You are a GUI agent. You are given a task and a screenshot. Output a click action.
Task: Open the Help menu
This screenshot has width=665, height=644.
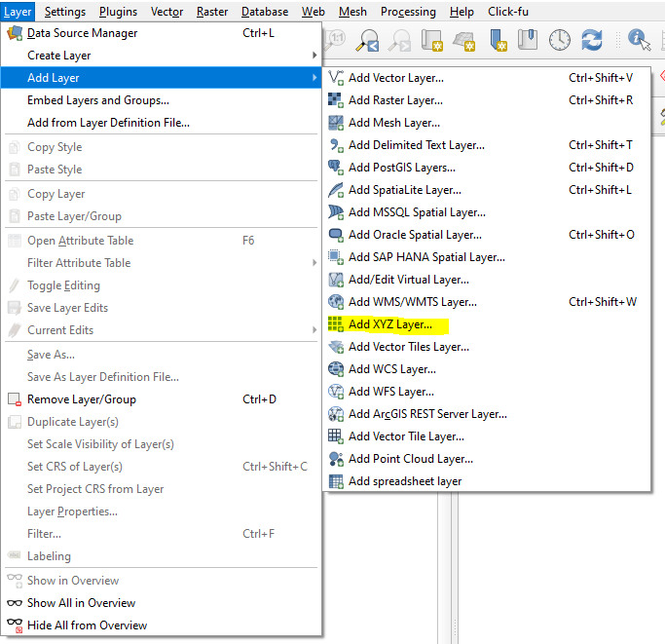(462, 12)
